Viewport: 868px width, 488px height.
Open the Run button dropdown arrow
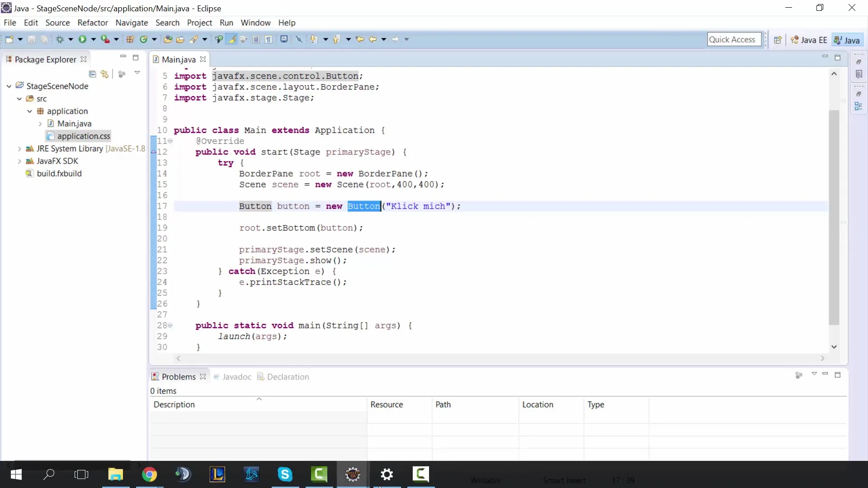click(93, 39)
